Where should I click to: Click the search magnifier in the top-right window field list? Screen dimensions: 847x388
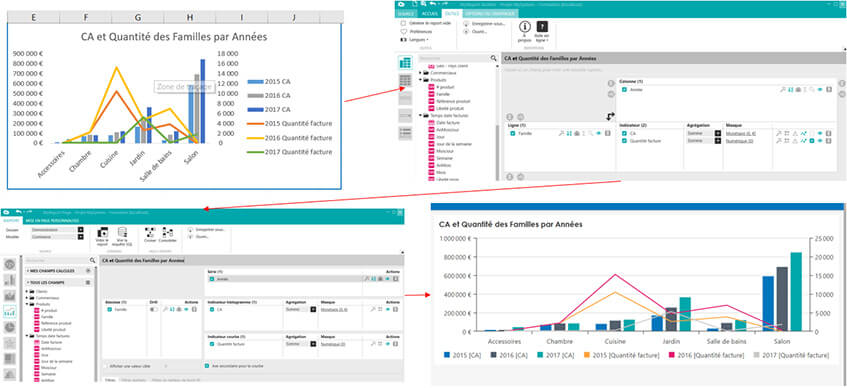pos(493,58)
